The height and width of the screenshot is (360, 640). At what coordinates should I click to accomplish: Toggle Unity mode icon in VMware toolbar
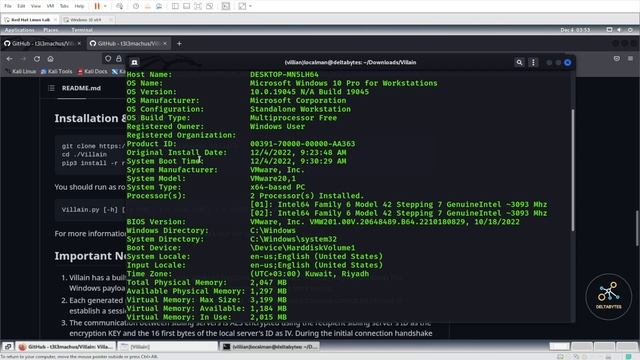pos(210,6)
